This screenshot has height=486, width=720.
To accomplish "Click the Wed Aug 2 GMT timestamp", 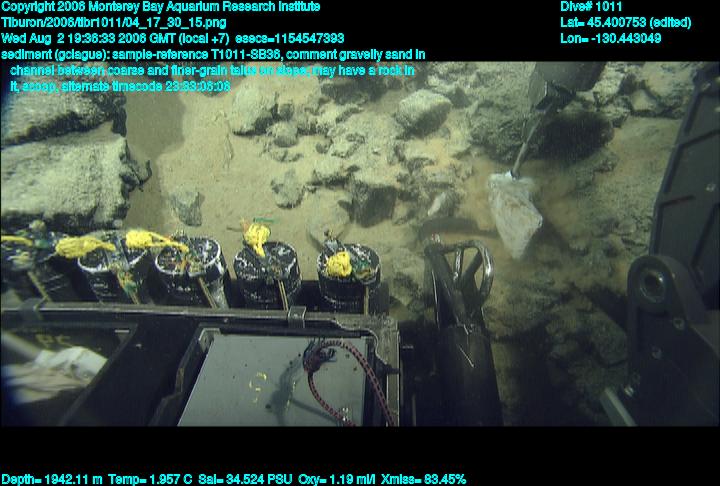I will [115, 38].
